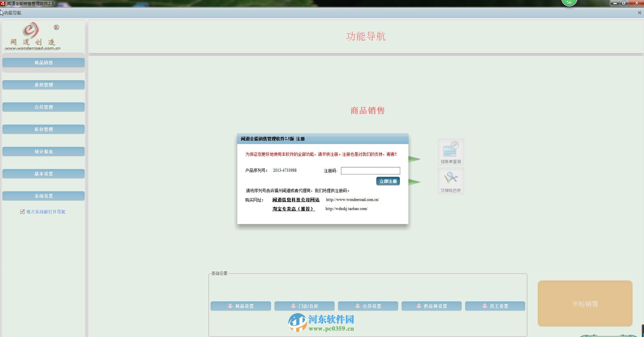Click the red 商品销售 heading
Screen dimensions: 644x337
tap(368, 110)
